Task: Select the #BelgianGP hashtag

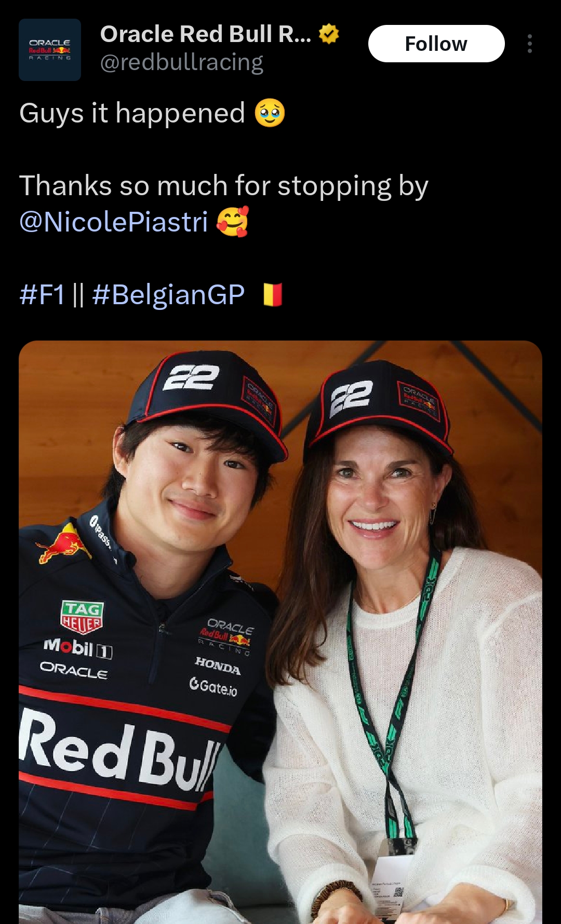Action: 168,295
